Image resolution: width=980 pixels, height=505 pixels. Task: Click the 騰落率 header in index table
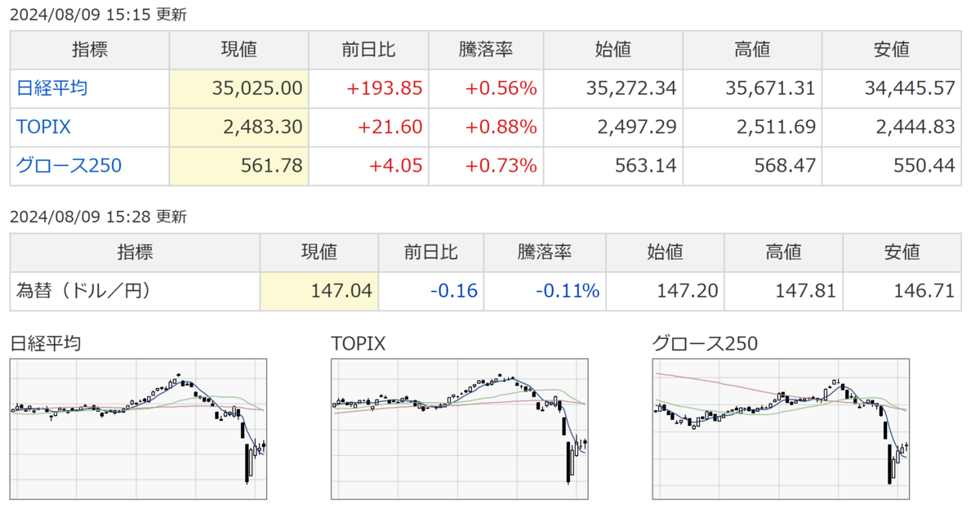pyautogui.click(x=485, y=50)
